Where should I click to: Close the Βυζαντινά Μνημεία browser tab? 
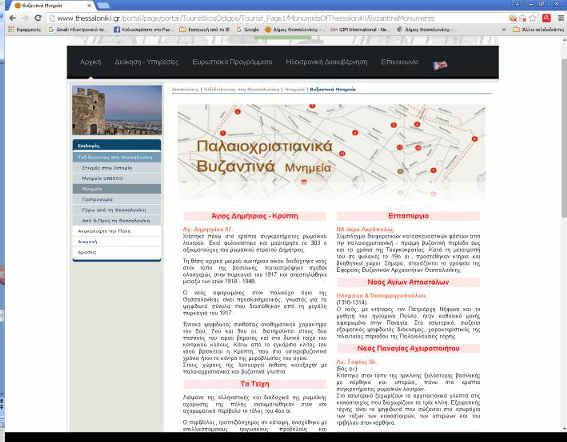pyautogui.click(x=89, y=6)
